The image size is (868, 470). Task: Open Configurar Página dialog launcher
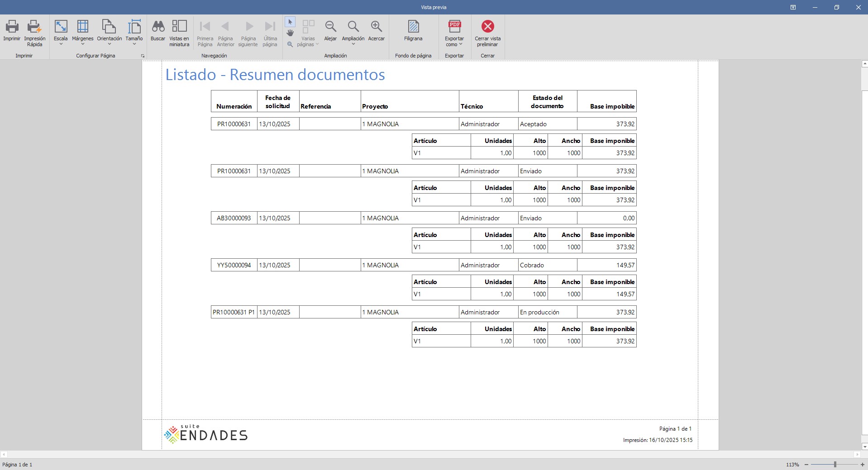click(143, 56)
